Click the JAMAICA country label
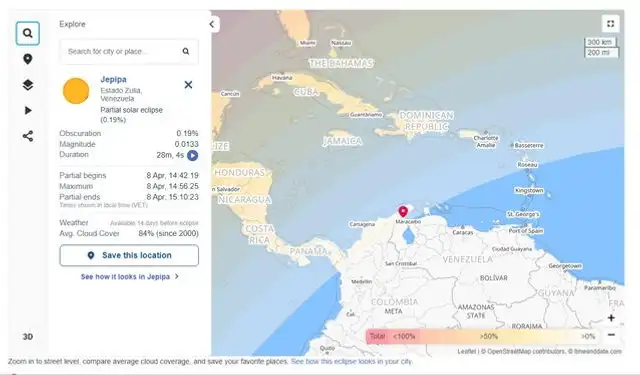 [x=342, y=141]
